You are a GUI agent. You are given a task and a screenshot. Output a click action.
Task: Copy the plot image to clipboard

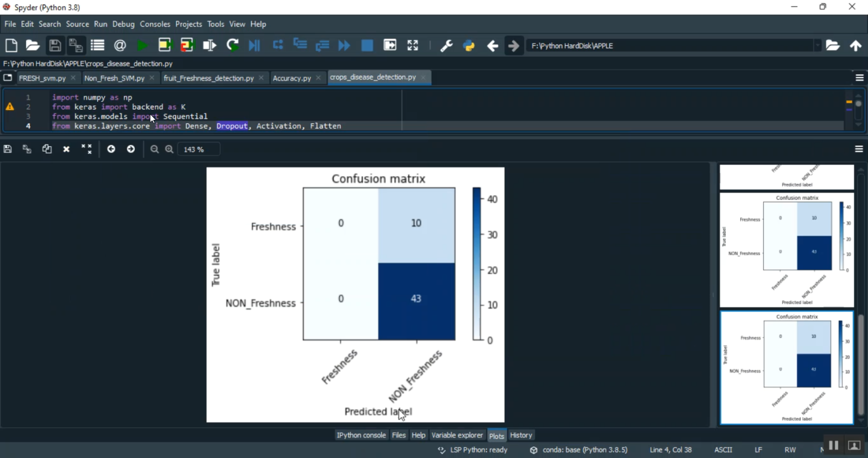[x=47, y=149]
